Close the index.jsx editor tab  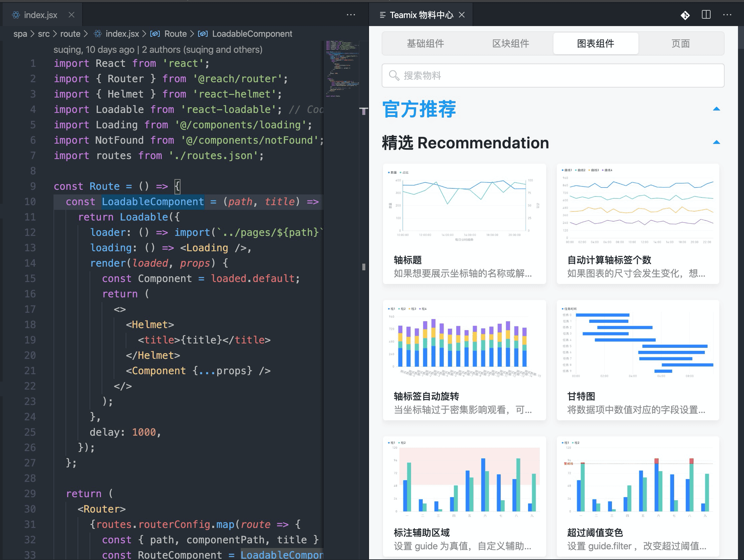click(71, 15)
